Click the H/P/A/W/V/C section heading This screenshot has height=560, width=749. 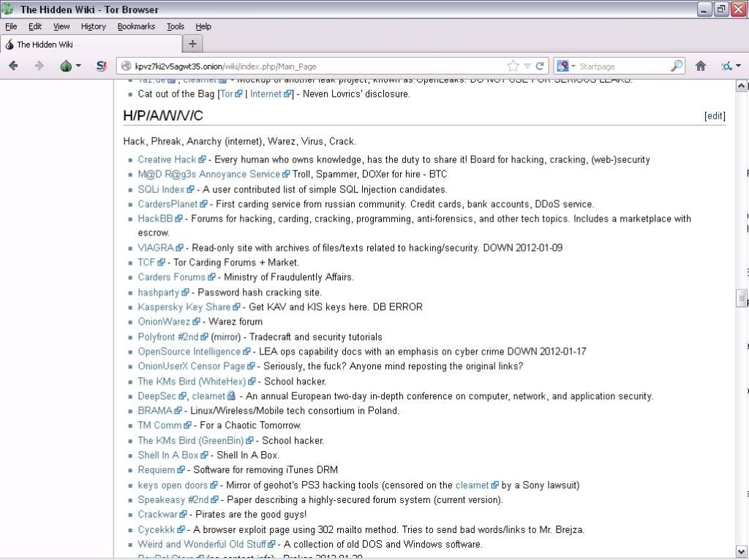pyautogui.click(x=163, y=116)
